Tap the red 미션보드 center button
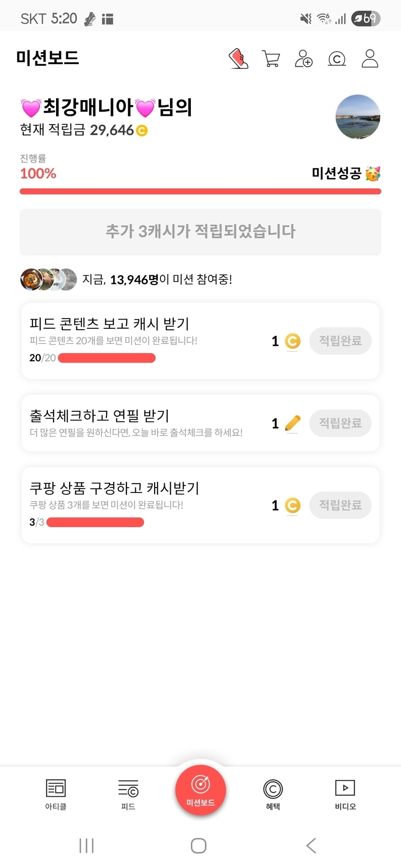This screenshot has width=401, height=868. (x=200, y=790)
